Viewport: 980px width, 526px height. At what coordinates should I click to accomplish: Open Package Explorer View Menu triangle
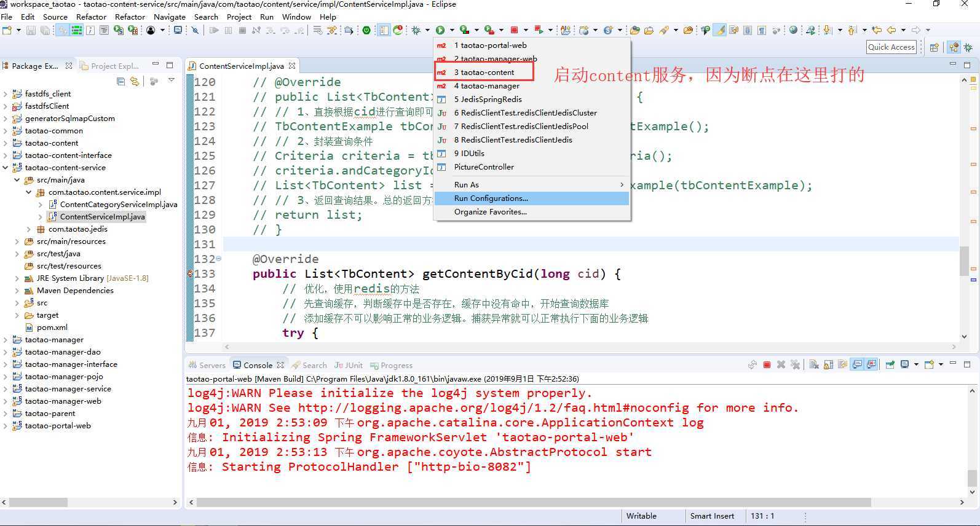click(172, 80)
